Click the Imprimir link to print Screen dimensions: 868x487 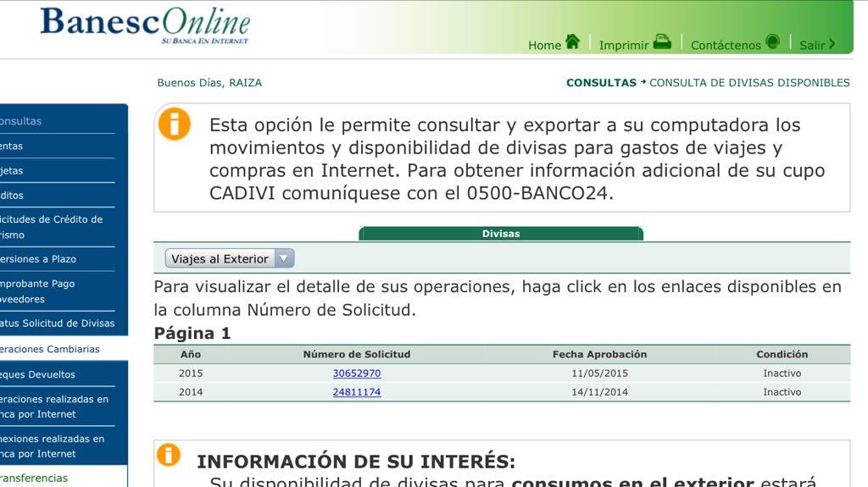tap(623, 46)
